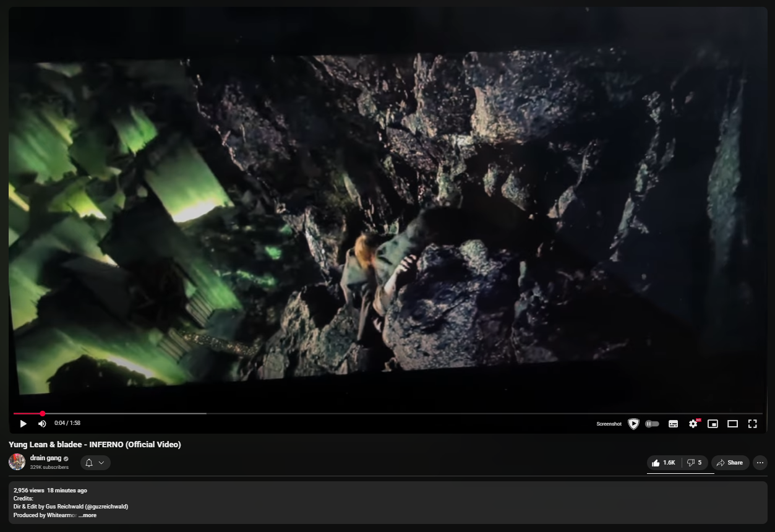Enable miniplayer mode
Image resolution: width=775 pixels, height=532 pixels.
[713, 424]
